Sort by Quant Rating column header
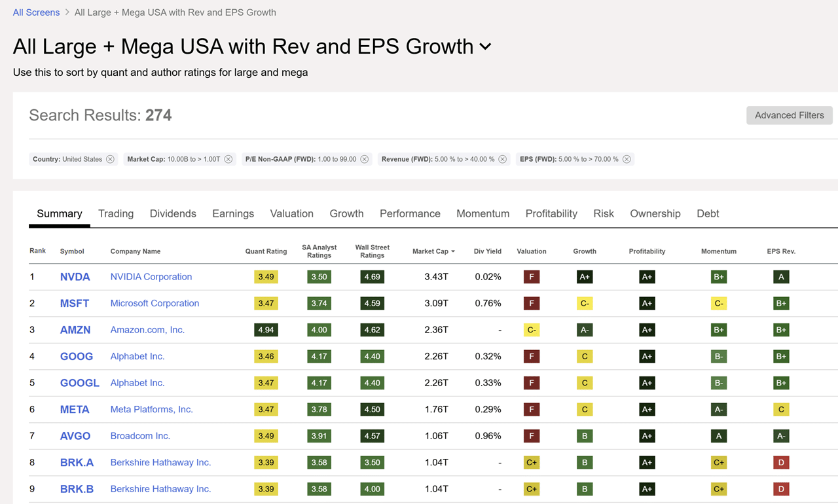 coord(266,251)
